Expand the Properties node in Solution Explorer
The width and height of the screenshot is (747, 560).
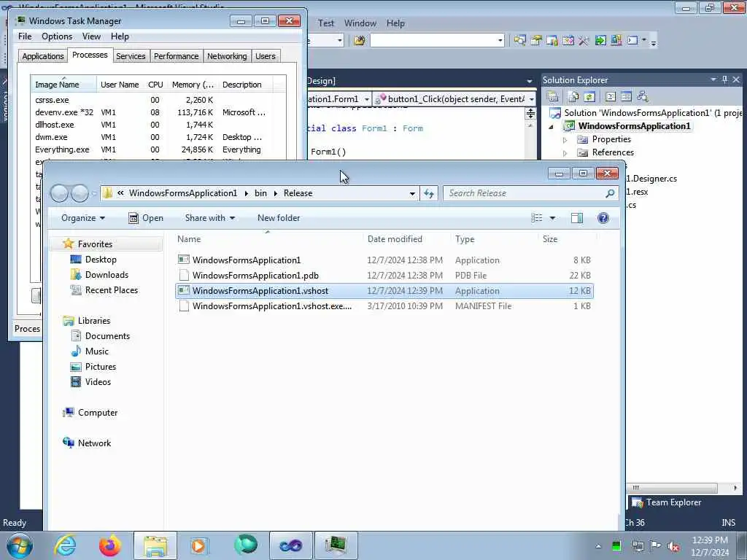(x=565, y=140)
